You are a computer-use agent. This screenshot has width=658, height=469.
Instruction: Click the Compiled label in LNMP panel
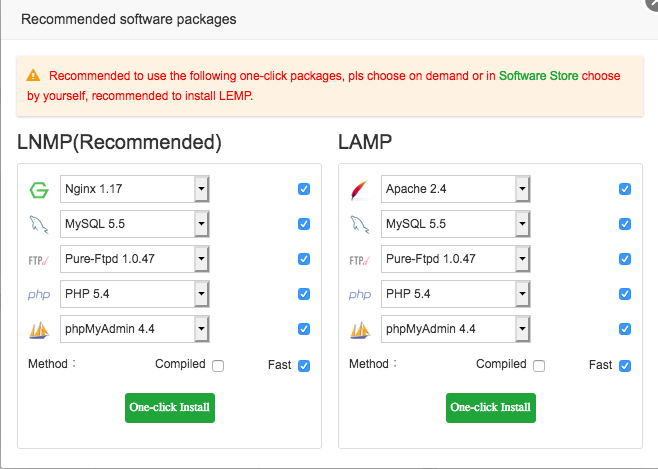pyautogui.click(x=180, y=364)
